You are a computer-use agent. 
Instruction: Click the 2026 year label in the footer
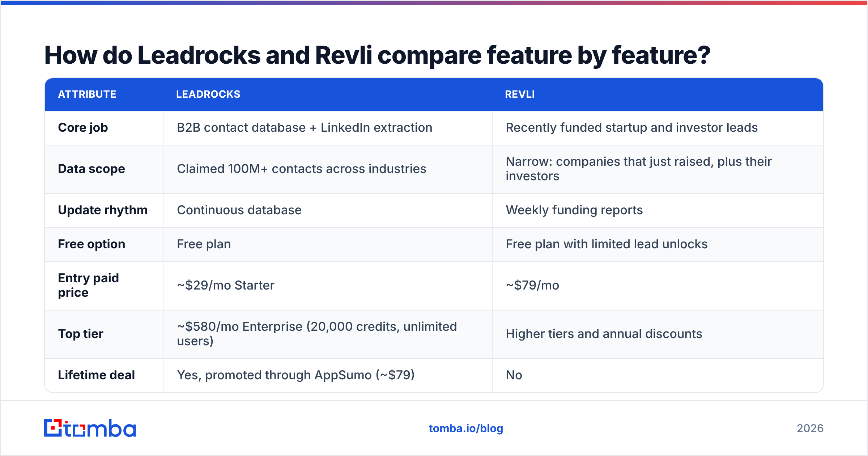810,428
